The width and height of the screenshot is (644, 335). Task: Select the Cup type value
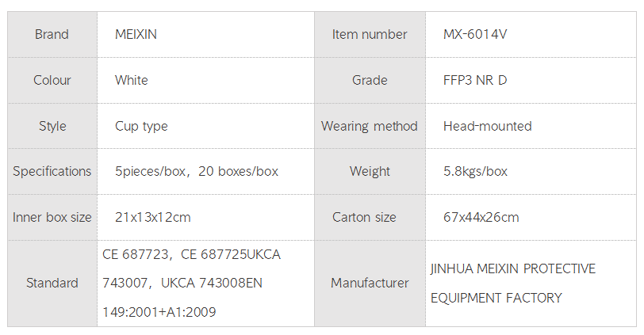coord(141,126)
